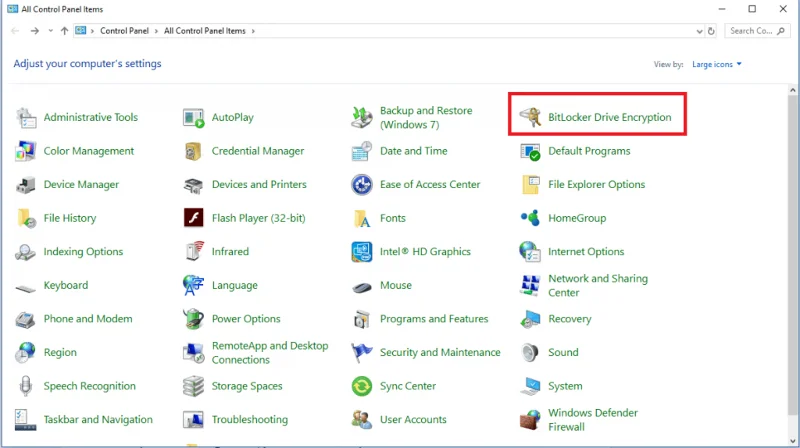Open Programs and Features icon
The image size is (800, 448).
tap(362, 319)
